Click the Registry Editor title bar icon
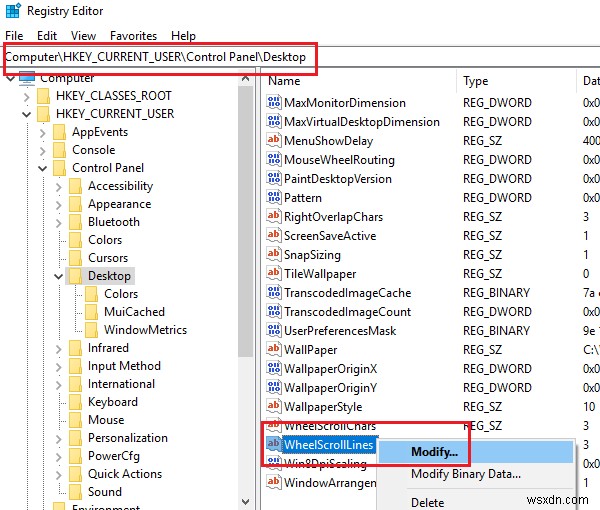Image resolution: width=600 pixels, height=510 pixels. (13, 11)
